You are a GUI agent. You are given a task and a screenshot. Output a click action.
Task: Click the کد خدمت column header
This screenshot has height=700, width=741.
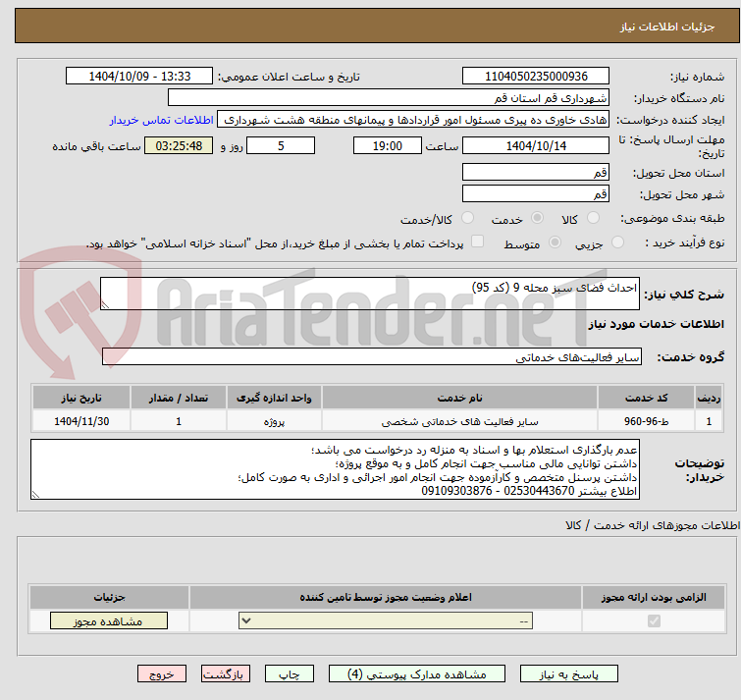coord(646,398)
